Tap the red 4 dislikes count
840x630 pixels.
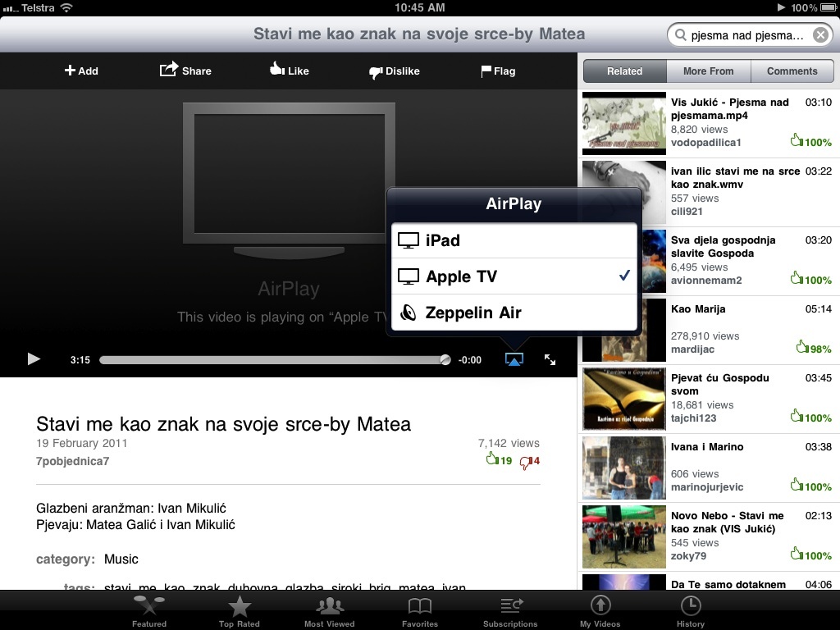click(x=530, y=461)
